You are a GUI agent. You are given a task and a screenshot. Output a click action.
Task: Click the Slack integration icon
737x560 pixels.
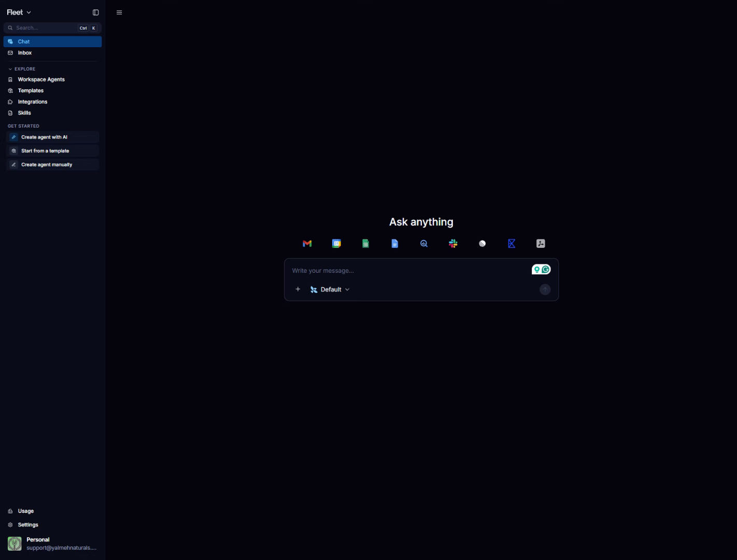[x=453, y=244]
